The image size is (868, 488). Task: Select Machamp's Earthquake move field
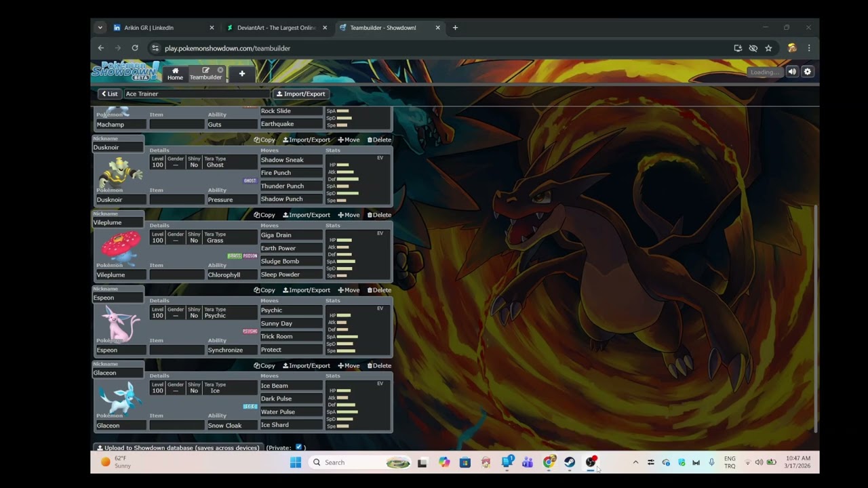pyautogui.click(x=291, y=124)
